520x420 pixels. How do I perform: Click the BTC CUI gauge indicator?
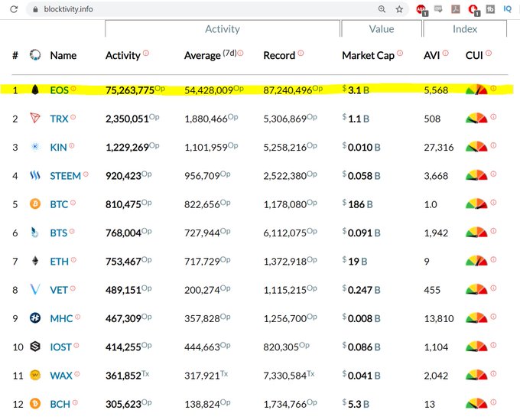(476, 203)
